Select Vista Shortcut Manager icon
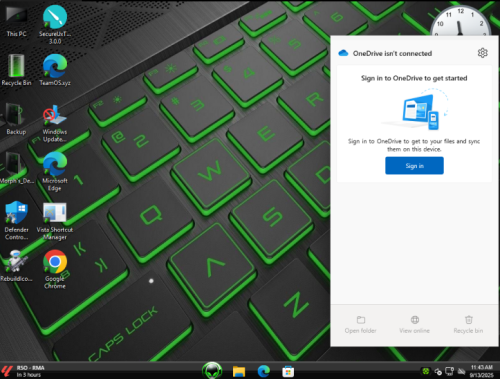 [55, 221]
